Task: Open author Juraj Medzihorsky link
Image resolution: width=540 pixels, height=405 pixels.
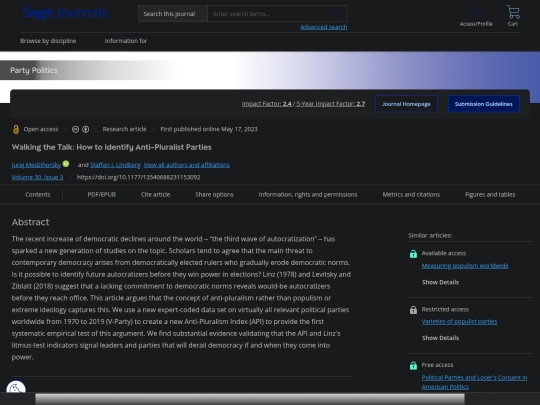Action: click(36, 165)
